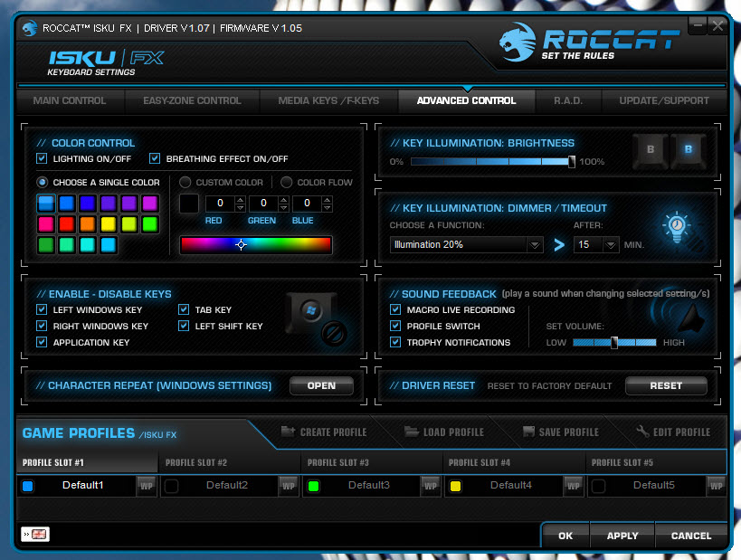Adjust the key brightness slider handle
This screenshot has width=741, height=560.
tap(571, 162)
